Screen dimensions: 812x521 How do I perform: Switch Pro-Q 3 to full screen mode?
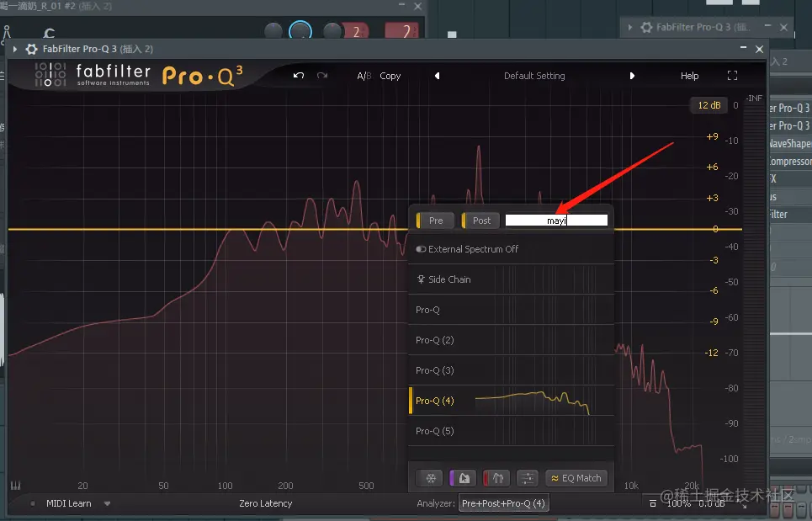click(732, 76)
